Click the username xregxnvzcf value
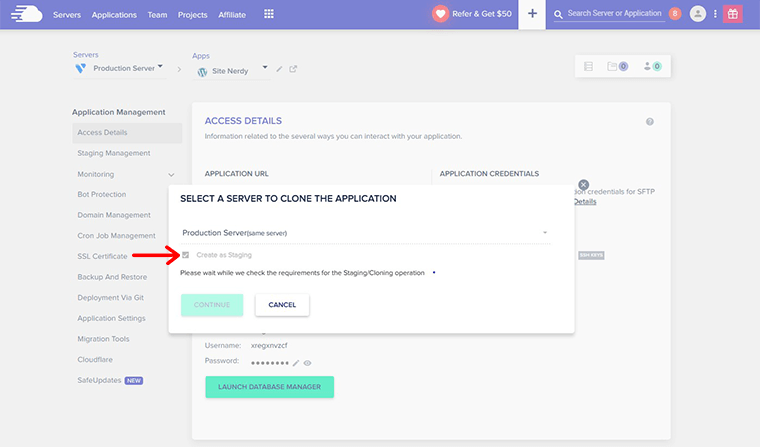Screen dimensions: 760x447 pyautogui.click(x=269, y=346)
